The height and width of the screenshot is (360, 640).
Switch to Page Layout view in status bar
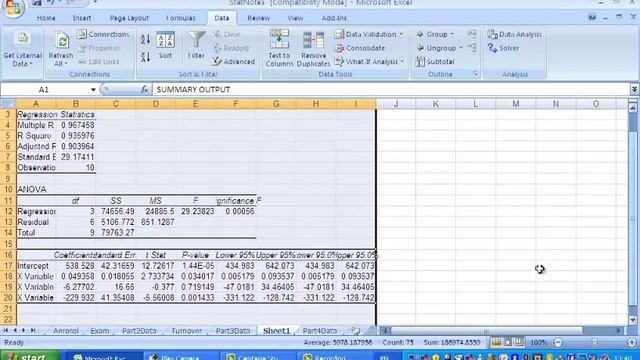[507, 342]
